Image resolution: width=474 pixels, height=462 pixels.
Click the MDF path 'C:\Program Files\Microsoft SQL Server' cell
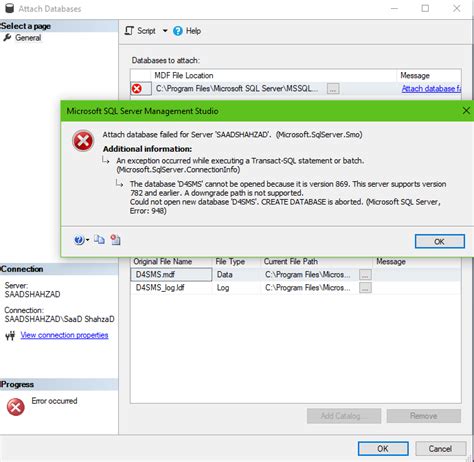237,89
